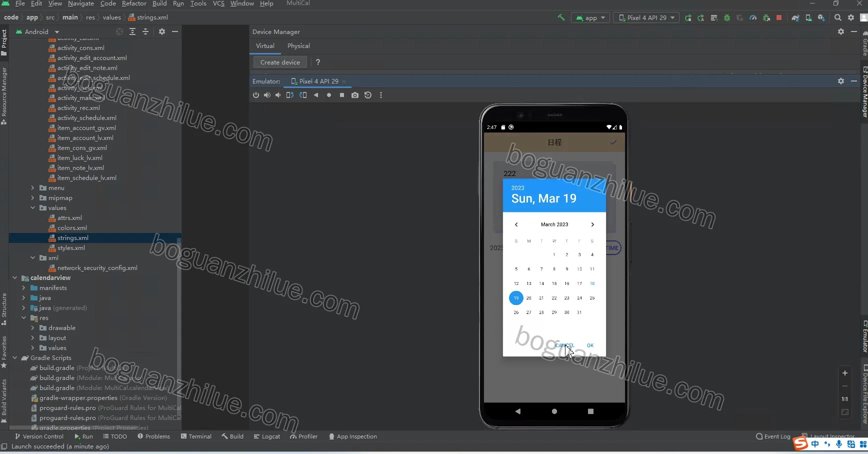
Task: Click the Make Project hammer icon
Action: tap(561, 17)
